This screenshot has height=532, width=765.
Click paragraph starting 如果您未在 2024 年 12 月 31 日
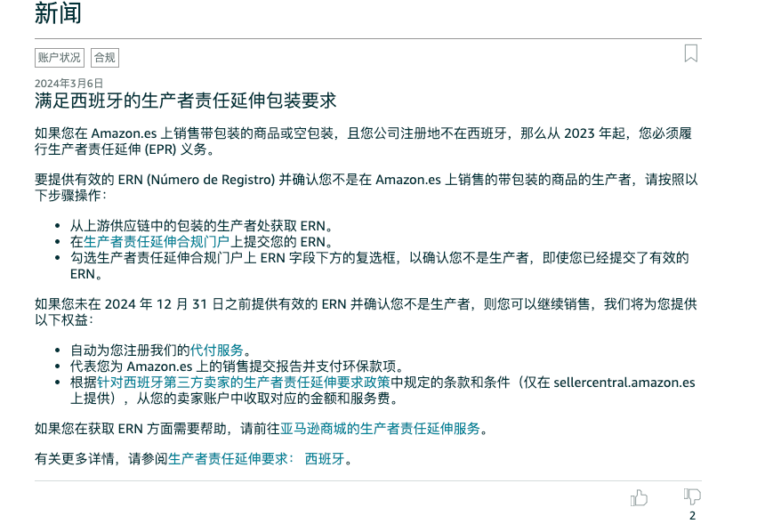tap(366, 312)
